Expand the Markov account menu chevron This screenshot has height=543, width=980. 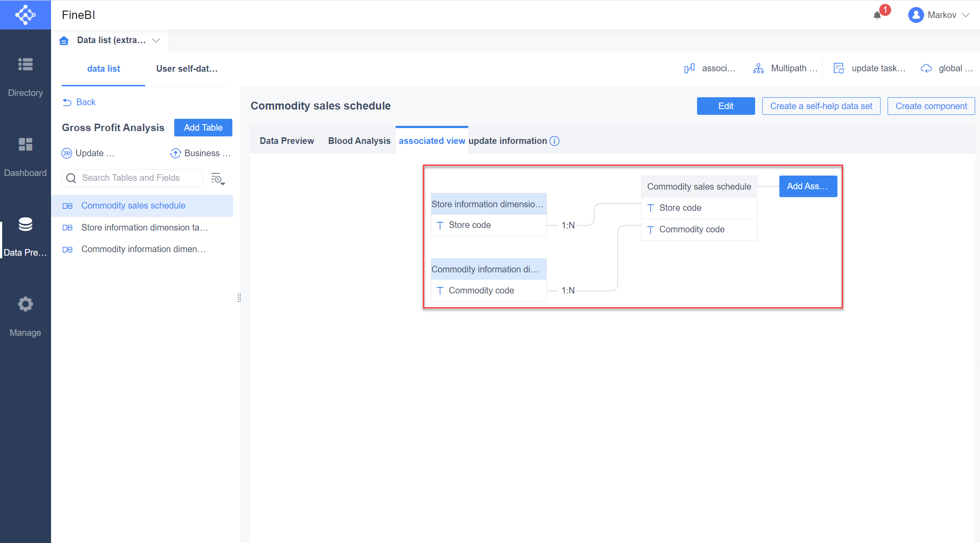click(966, 15)
